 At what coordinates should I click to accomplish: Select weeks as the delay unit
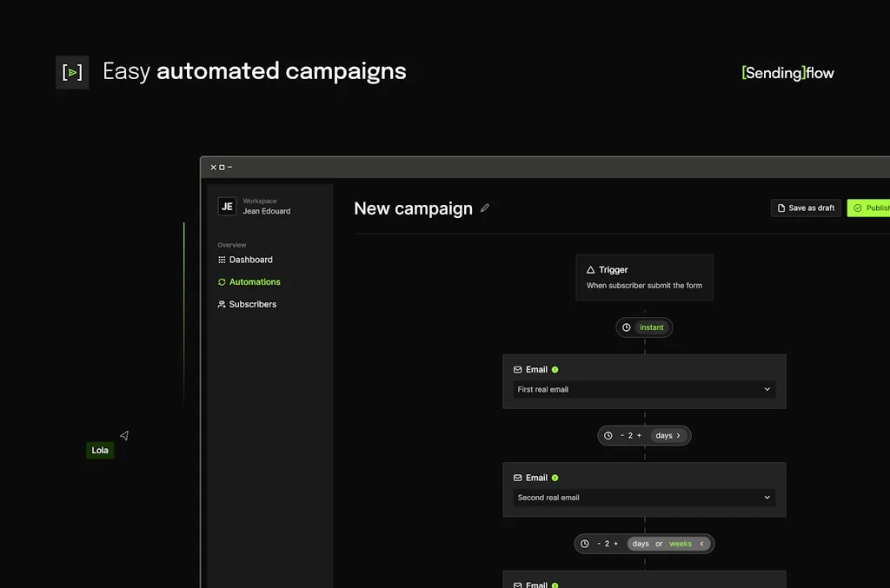point(681,544)
